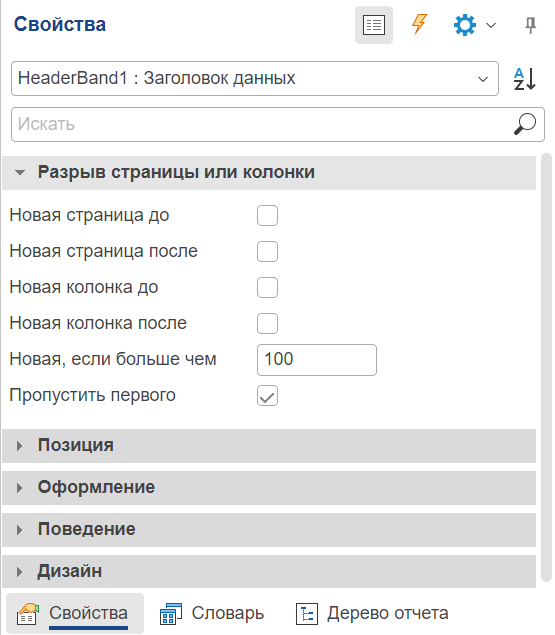This screenshot has height=635, width=555.
Task: Click the Словарь dictionary icon
Action: tap(171, 613)
